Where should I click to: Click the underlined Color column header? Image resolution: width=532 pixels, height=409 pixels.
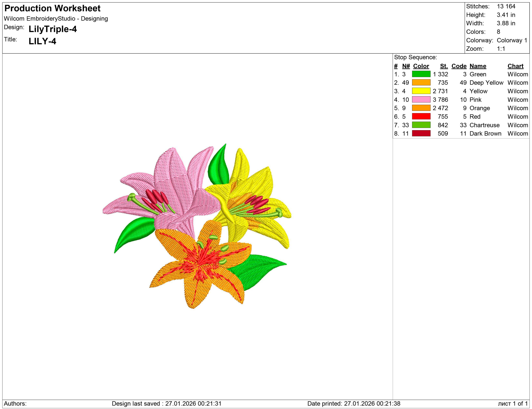(421, 66)
